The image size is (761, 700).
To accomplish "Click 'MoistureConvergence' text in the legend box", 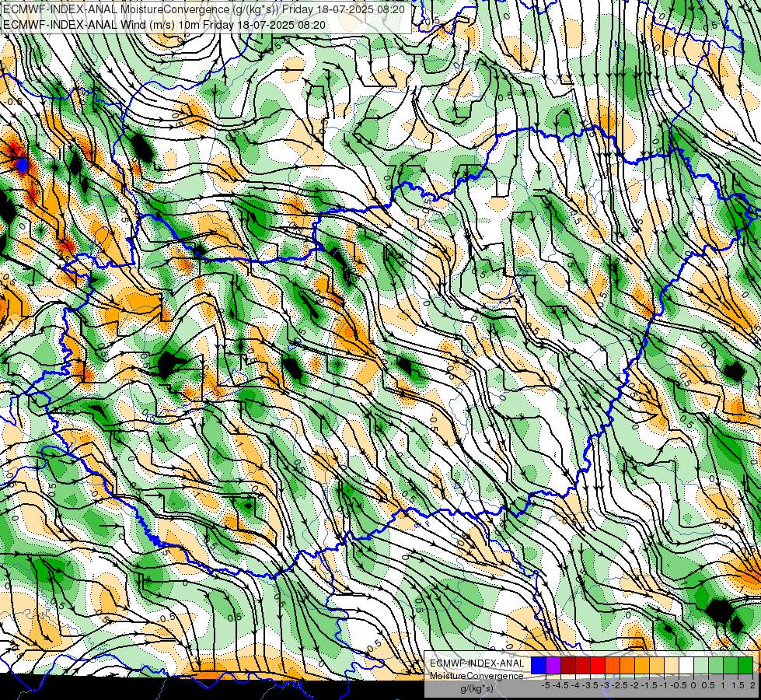I will pyautogui.click(x=476, y=676).
